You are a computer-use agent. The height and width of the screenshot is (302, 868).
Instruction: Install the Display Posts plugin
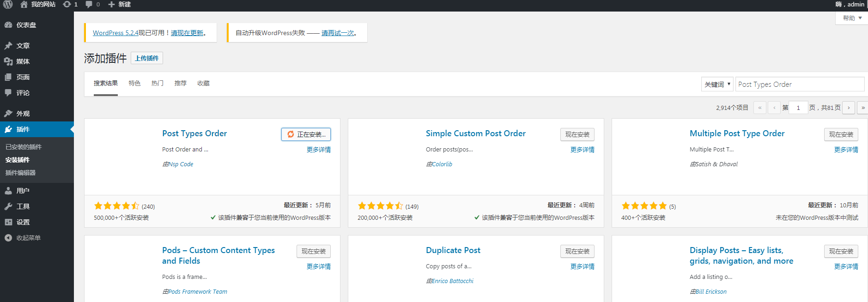(841, 251)
